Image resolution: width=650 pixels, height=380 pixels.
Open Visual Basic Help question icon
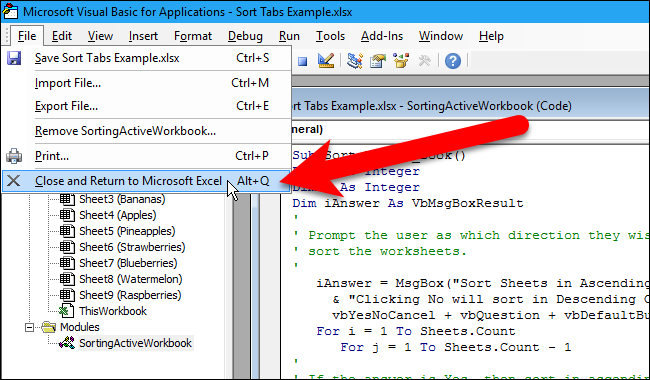tap(453, 61)
